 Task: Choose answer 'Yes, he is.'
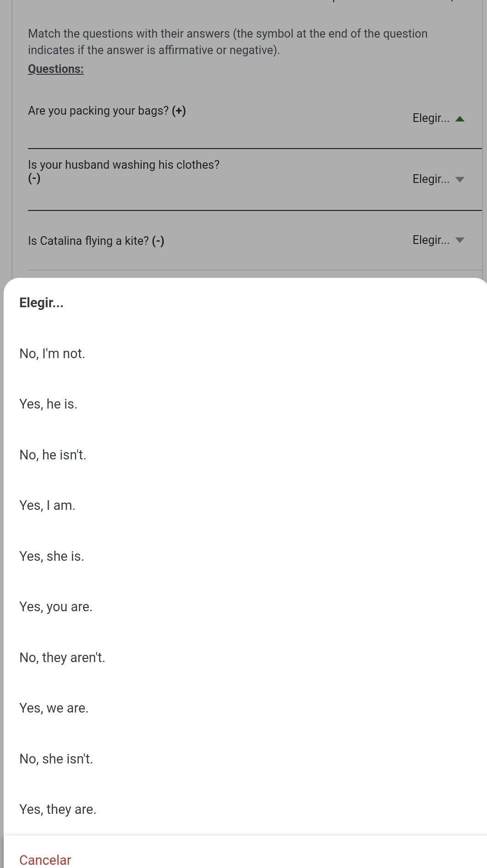[48, 404]
